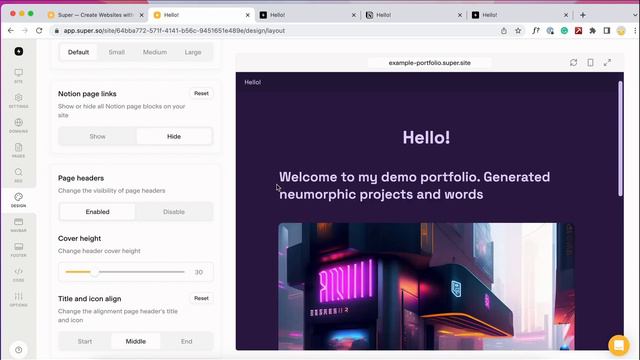
Task: Open the Pages section in sidebar
Action: point(18,151)
